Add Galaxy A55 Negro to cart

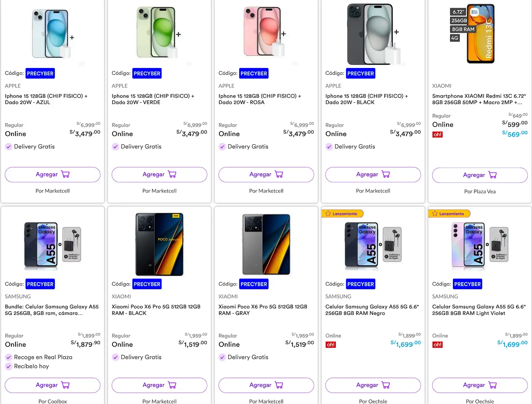coord(373,385)
